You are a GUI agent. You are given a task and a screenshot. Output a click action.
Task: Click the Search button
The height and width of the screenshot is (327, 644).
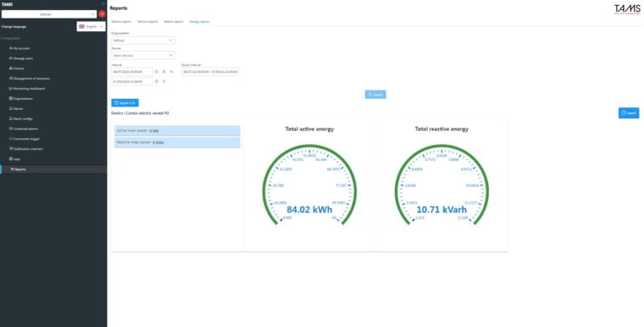(376, 95)
